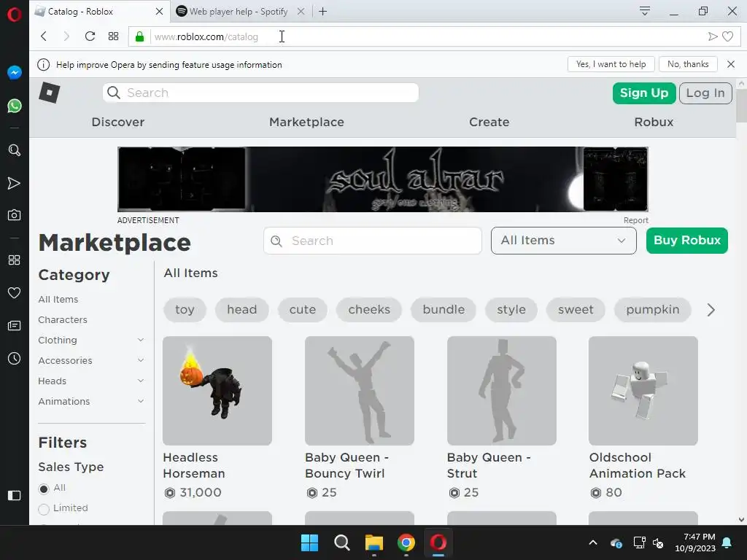The image size is (747, 560).
Task: Open WhatsApp in the Opera sidebar
Action: (x=15, y=106)
